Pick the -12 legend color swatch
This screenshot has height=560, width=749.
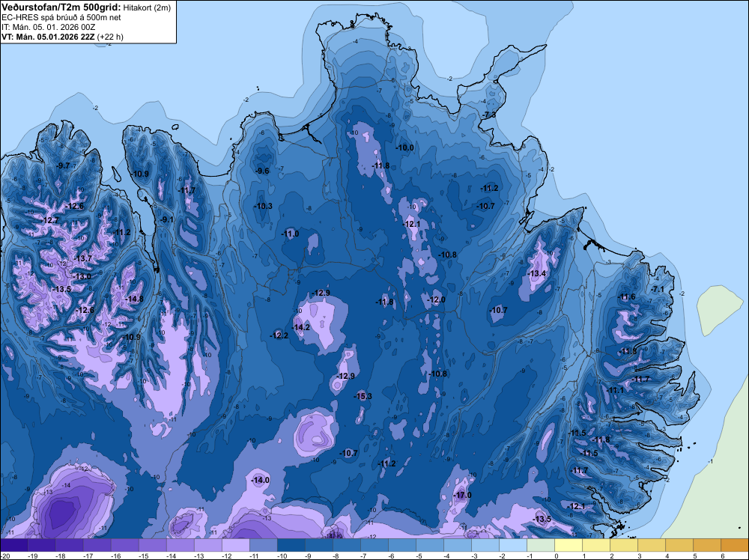(236, 545)
